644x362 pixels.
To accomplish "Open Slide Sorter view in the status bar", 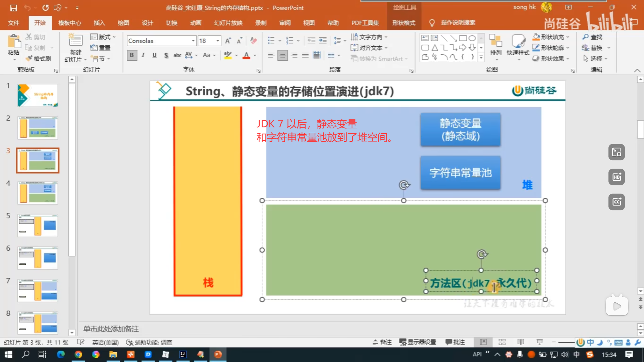I will [502, 342].
